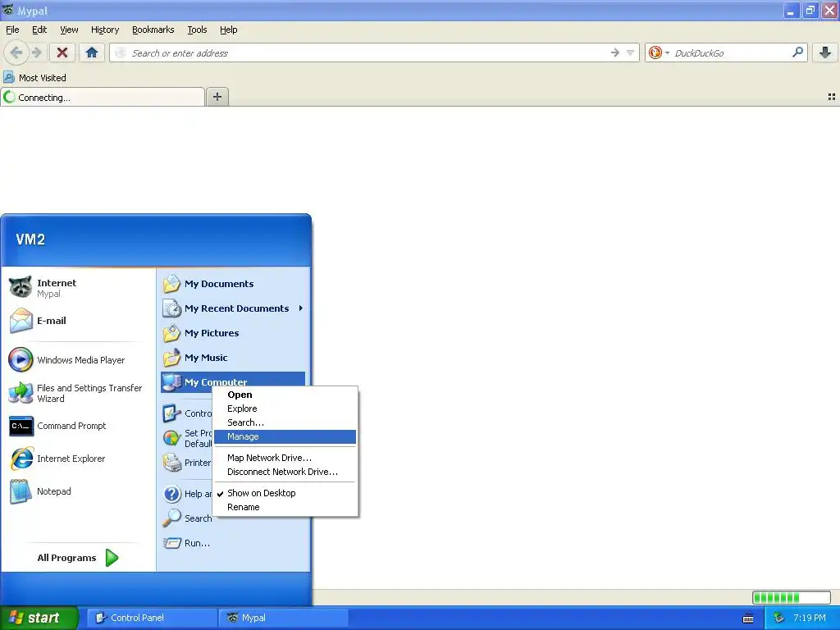Open My Documents folder
The height and width of the screenshot is (630, 840).
(232, 283)
